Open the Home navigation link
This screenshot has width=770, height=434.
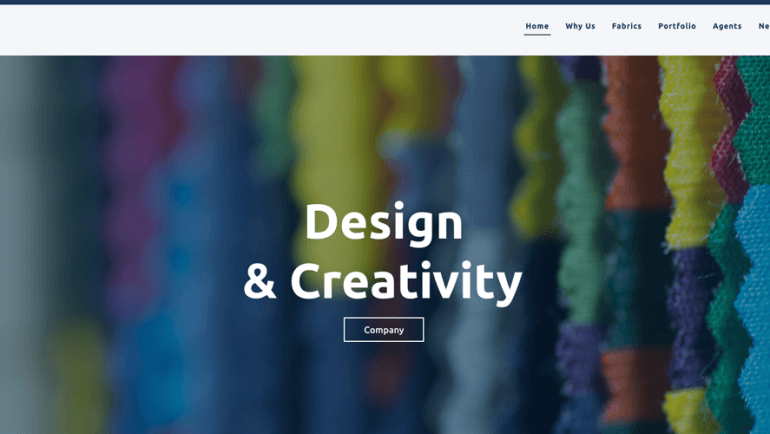click(537, 26)
